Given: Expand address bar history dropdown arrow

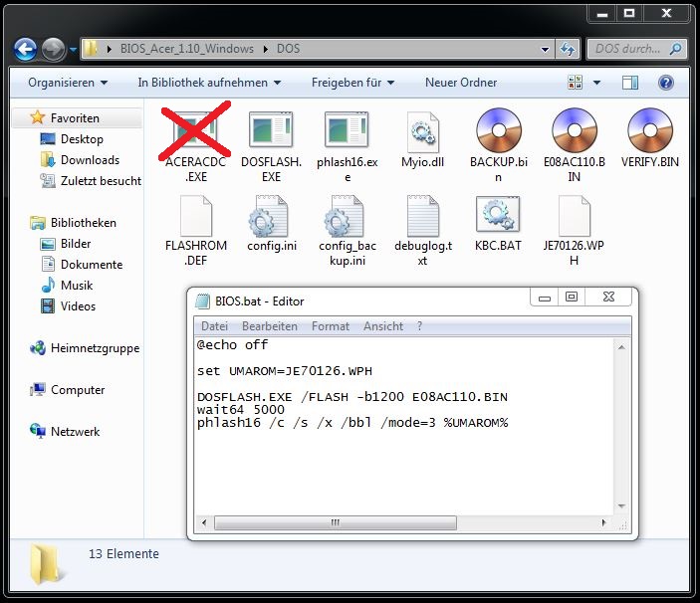Looking at the screenshot, I should (545, 49).
